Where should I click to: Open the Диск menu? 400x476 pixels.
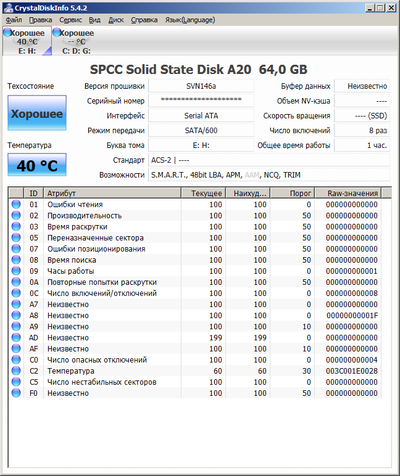pos(116,20)
